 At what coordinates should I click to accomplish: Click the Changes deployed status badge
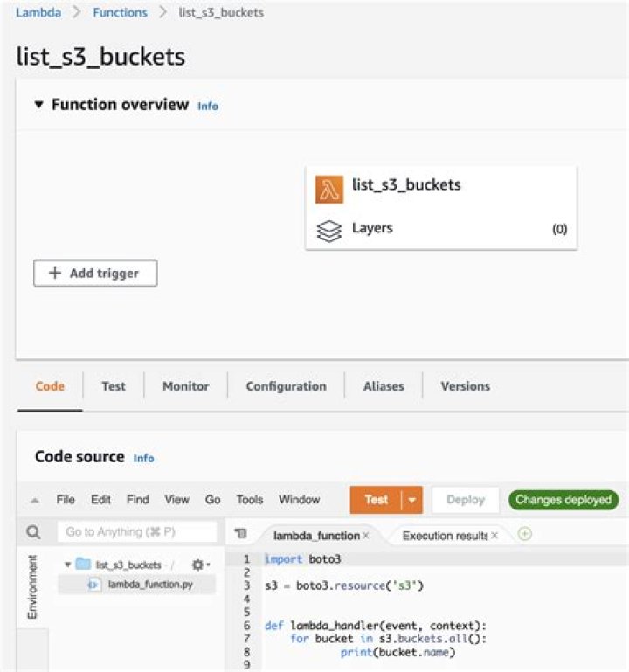click(563, 500)
